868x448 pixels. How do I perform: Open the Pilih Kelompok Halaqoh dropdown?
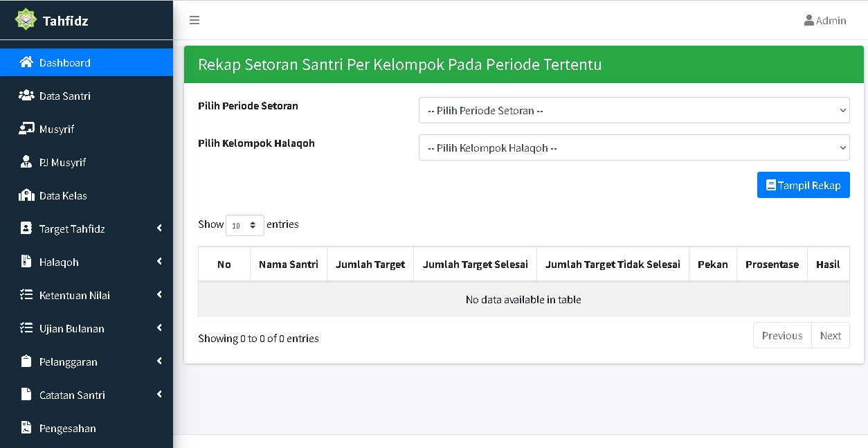[x=633, y=147]
